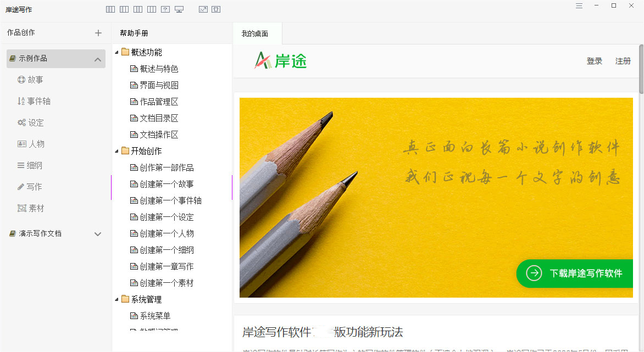The width and height of the screenshot is (644, 352).
Task: Click the 下载岸途写作软件 download button
Action: pos(574,273)
